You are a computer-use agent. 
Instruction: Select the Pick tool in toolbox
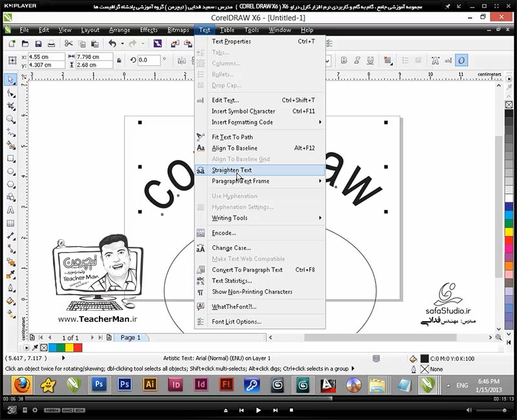[x=10, y=79]
